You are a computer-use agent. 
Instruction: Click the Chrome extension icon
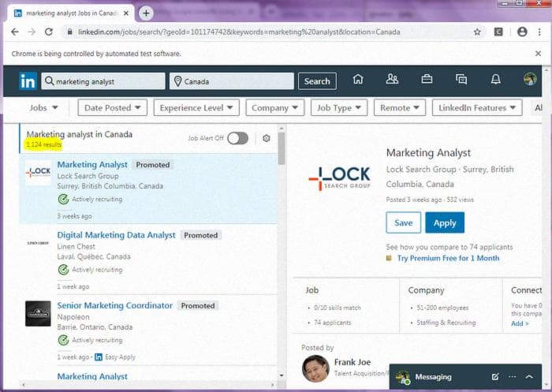tap(498, 32)
